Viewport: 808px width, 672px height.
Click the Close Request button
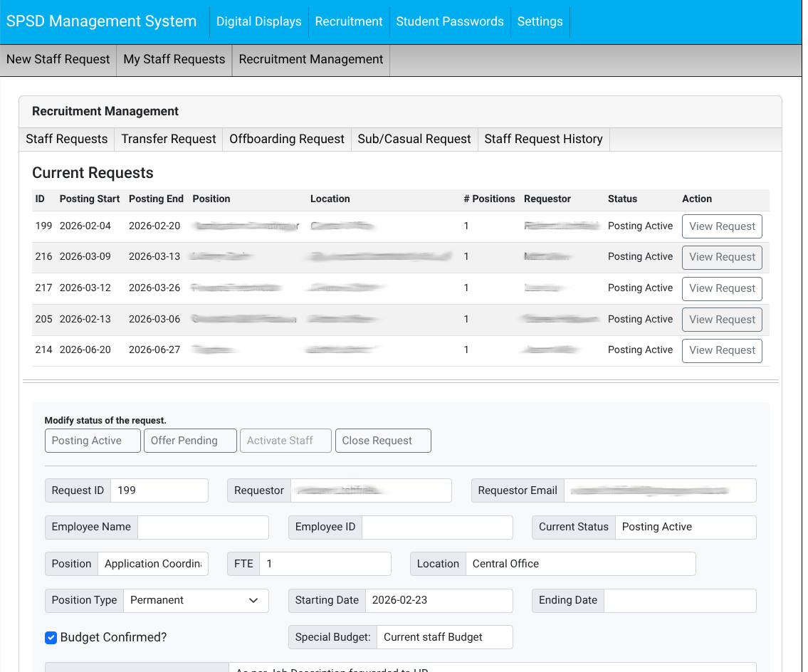point(383,440)
